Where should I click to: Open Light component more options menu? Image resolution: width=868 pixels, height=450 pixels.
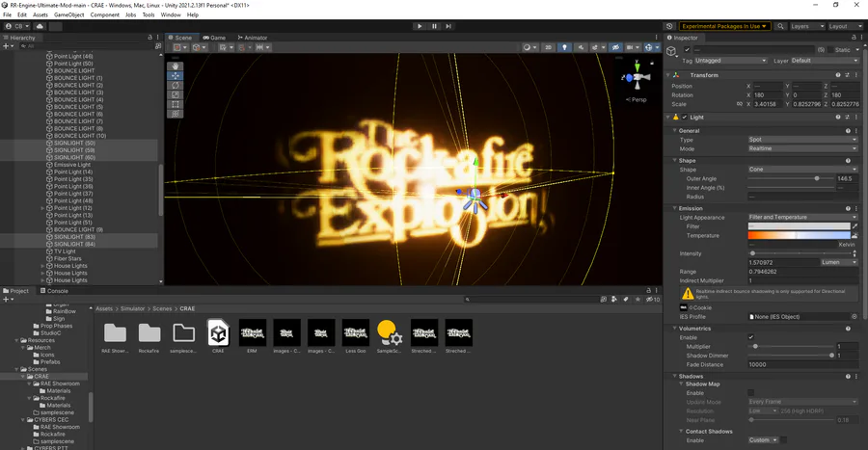point(856,118)
